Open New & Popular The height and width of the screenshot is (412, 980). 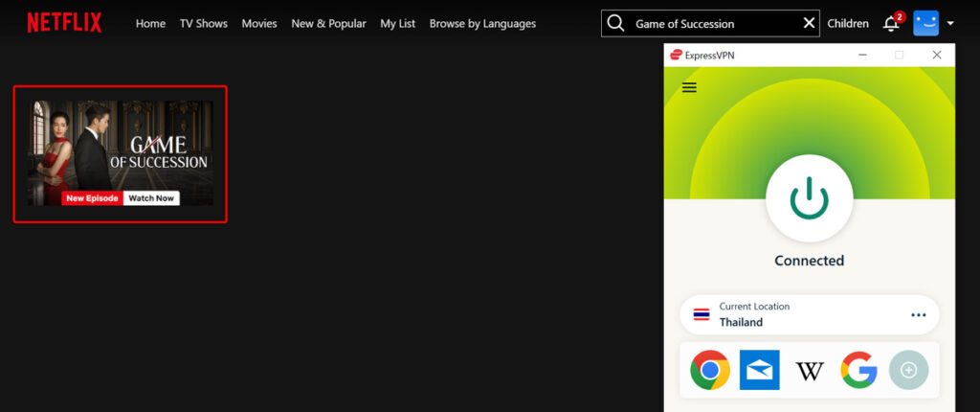(x=329, y=24)
